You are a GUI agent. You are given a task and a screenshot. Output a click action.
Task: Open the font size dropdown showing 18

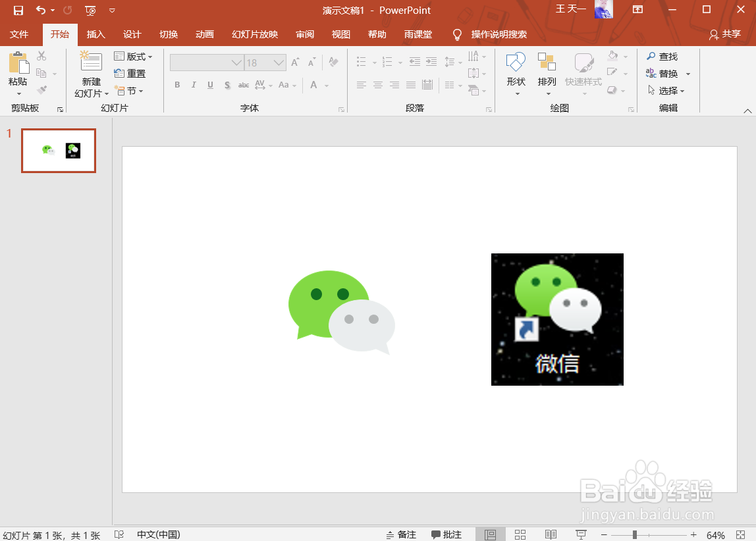tap(279, 63)
